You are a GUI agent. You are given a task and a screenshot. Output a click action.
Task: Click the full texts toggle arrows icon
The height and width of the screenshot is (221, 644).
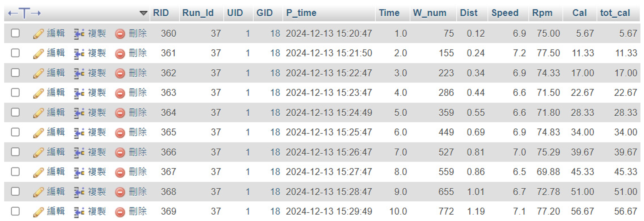pos(24,13)
